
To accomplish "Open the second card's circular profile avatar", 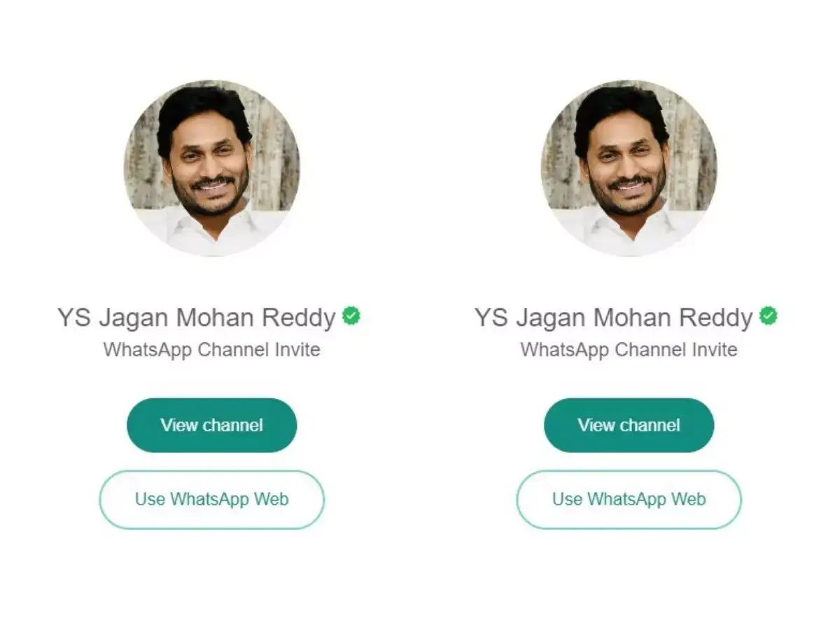I will [x=629, y=168].
